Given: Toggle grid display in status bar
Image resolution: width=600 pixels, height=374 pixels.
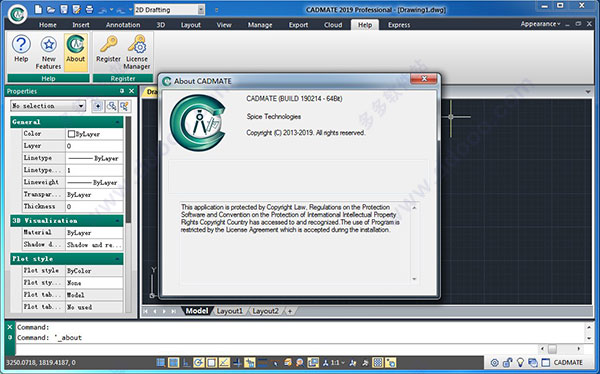Looking at the screenshot, I should [161, 362].
